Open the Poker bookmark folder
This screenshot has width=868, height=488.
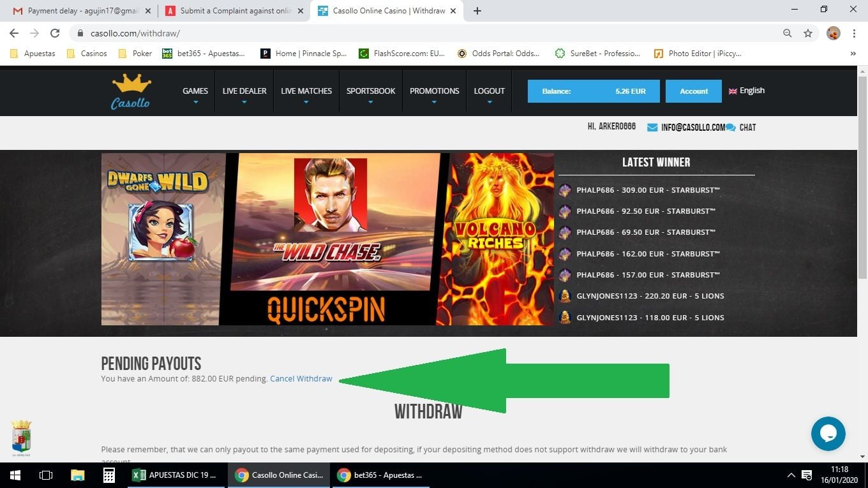[135, 54]
